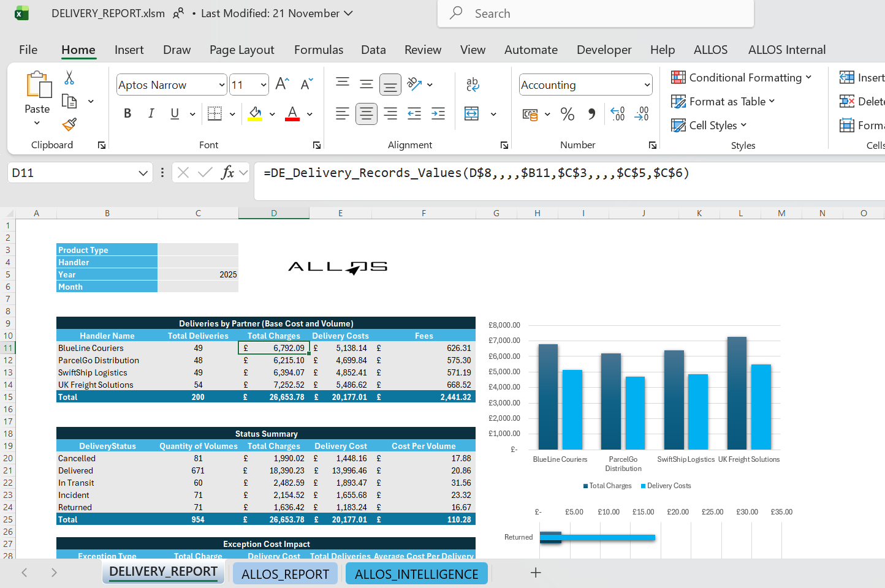The width and height of the screenshot is (885, 588).
Task: Click the Insert cells icon
Action: [847, 78]
